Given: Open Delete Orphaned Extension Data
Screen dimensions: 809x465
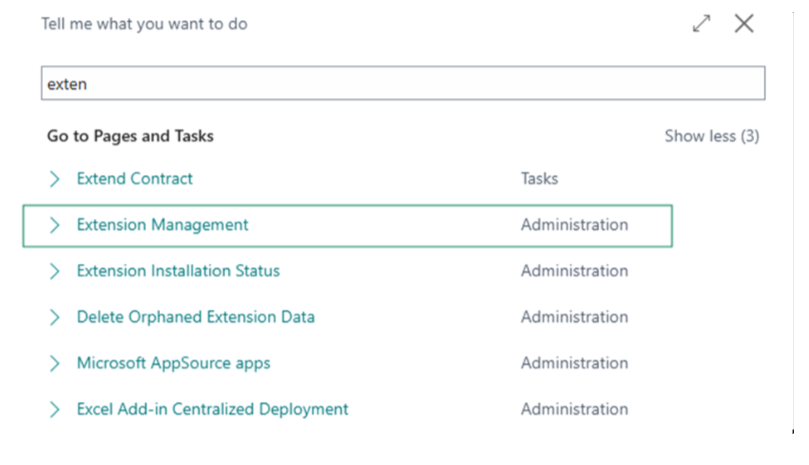Looking at the screenshot, I should click(x=196, y=317).
